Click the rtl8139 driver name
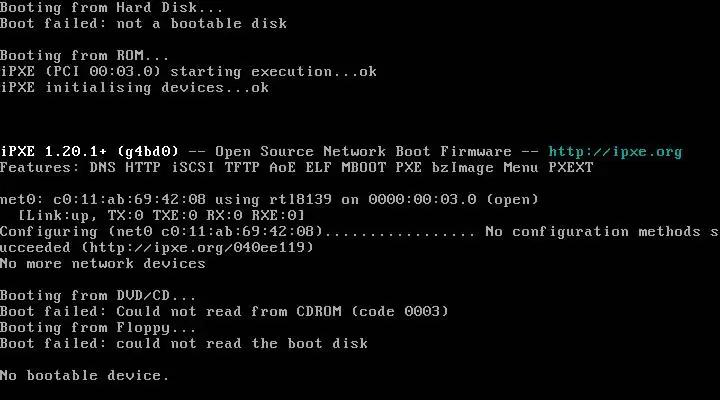The width and height of the screenshot is (720, 400). pos(300,200)
